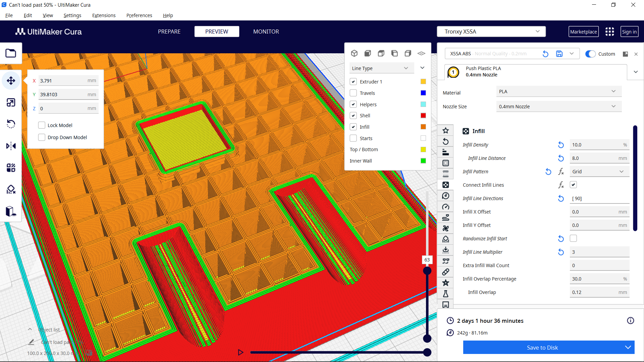The height and width of the screenshot is (362, 644).
Task: Select the Rotate tool
Action: click(x=11, y=124)
